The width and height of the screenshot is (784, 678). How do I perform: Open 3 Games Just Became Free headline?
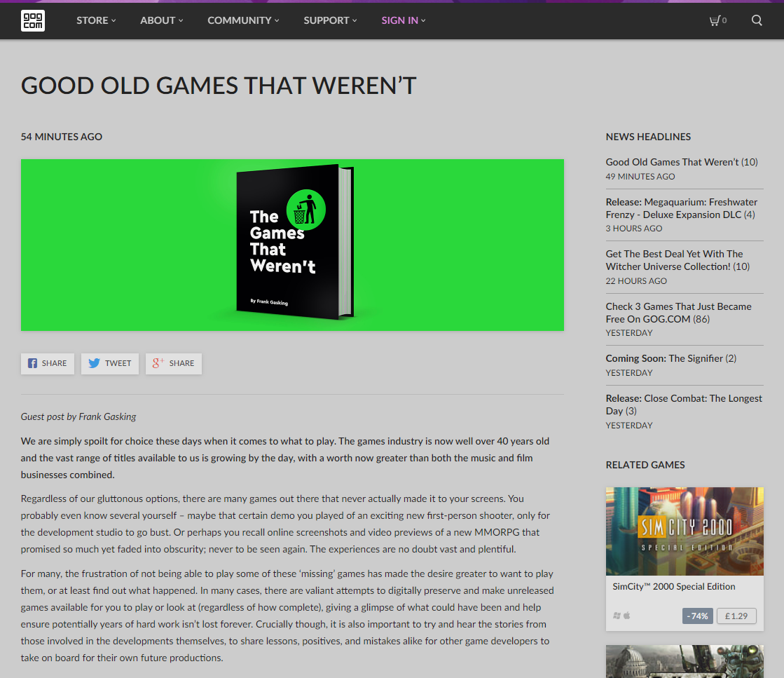(678, 313)
